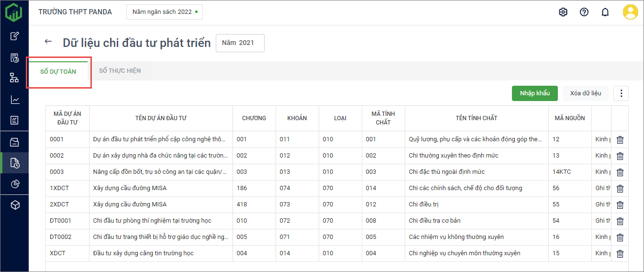This screenshot has width=644, height=272.
Task: Open the Năm 2021 year selector
Action: coord(240,43)
